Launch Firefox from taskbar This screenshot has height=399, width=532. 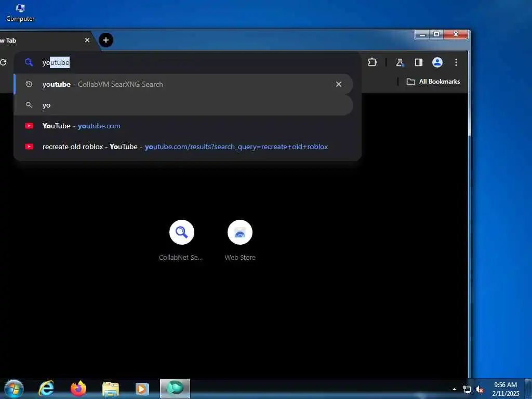coord(78,389)
